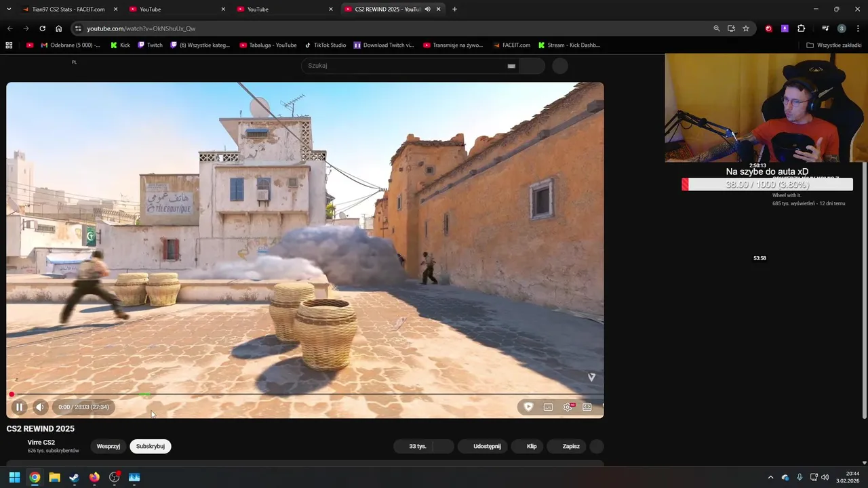Open the Transmisje na żywo bookmark
868x488 pixels.
(x=452, y=45)
